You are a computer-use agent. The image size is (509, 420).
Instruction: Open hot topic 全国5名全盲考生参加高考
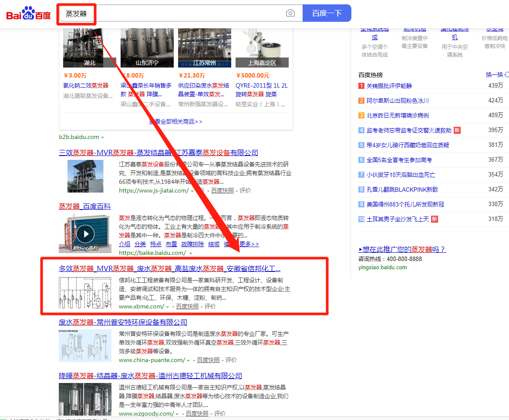399,160
